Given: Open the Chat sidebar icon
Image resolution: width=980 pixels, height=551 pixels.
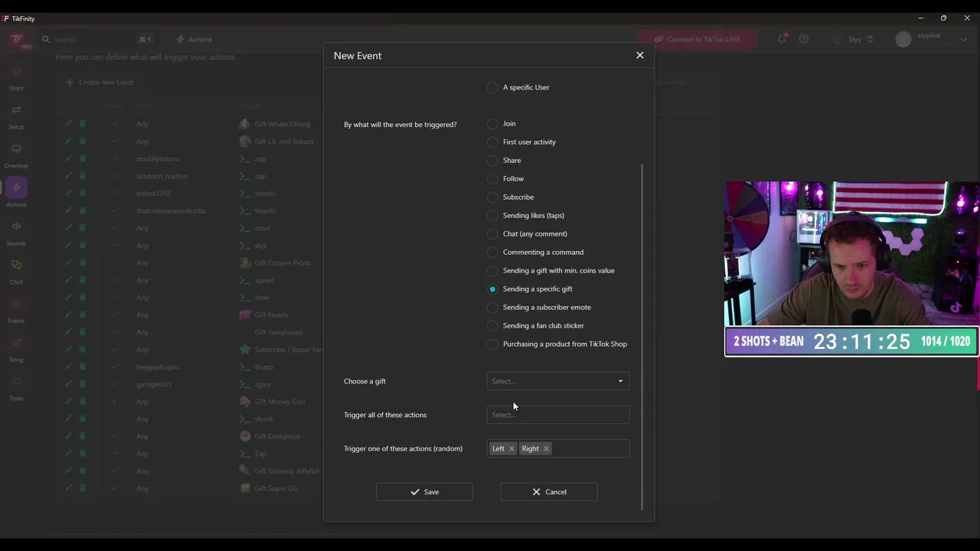Looking at the screenshot, I should (x=16, y=265).
